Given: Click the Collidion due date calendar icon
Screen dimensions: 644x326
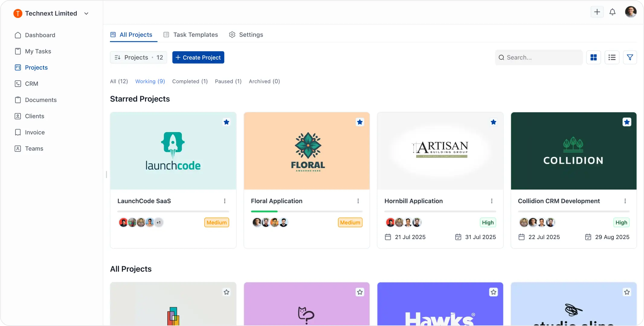Looking at the screenshot, I should 588,237.
